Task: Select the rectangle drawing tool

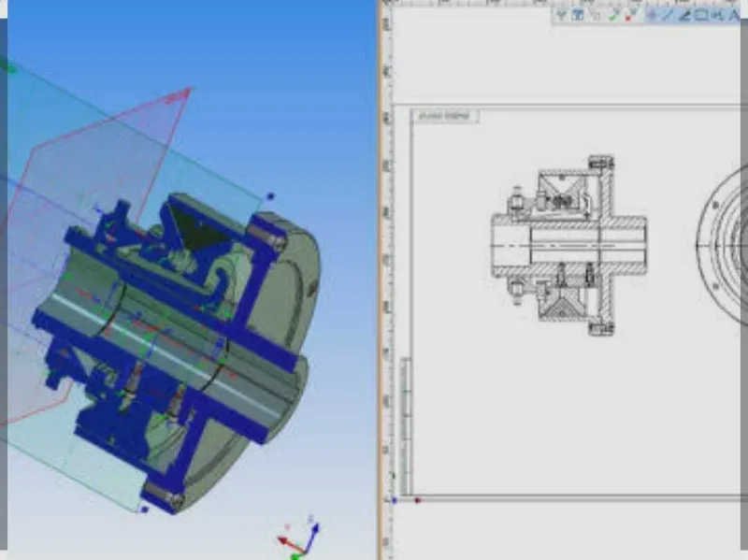Action: click(700, 15)
